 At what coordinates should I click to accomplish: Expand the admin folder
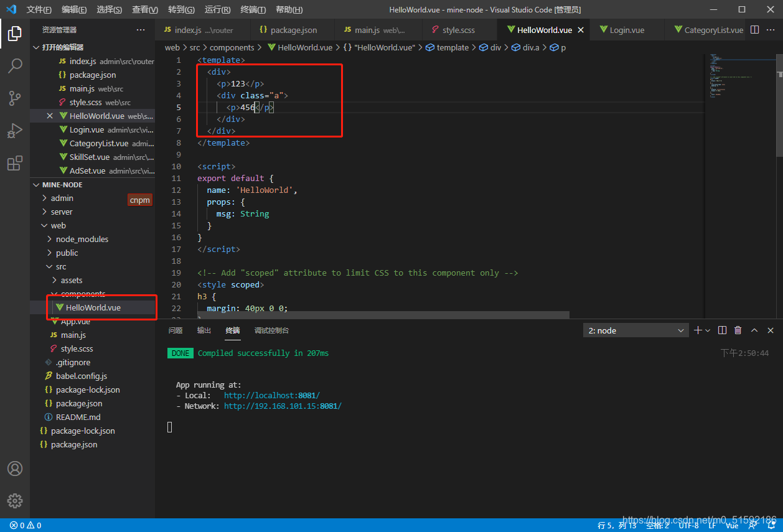(x=62, y=198)
